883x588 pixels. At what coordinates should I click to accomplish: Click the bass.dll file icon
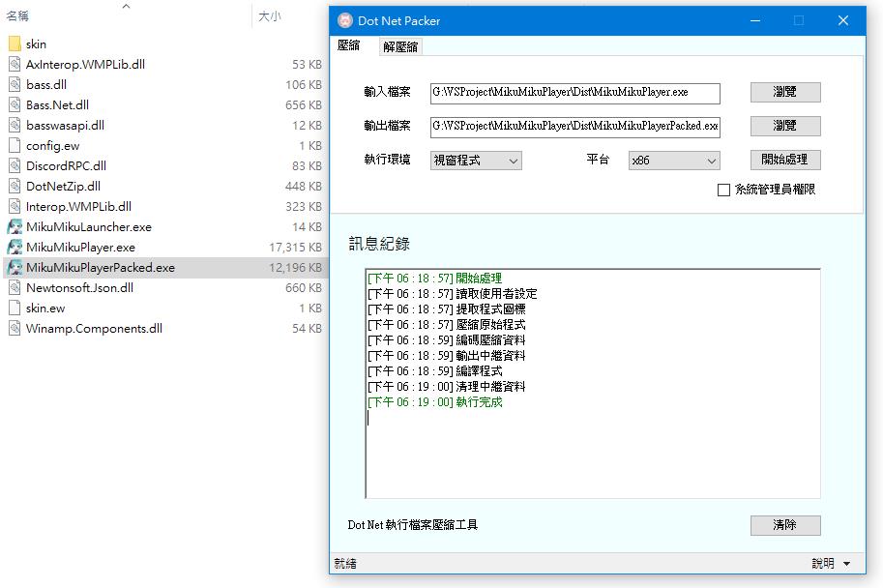(x=15, y=84)
